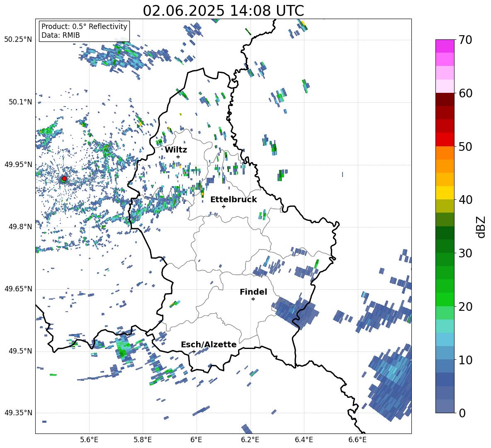Viewport: 491px width, 448px height.
Task: Click the dBZ colorbar axis label
Action: click(481, 227)
